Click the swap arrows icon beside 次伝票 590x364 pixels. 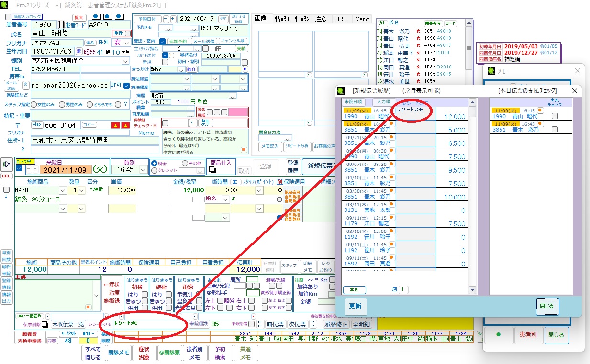tap(313, 324)
